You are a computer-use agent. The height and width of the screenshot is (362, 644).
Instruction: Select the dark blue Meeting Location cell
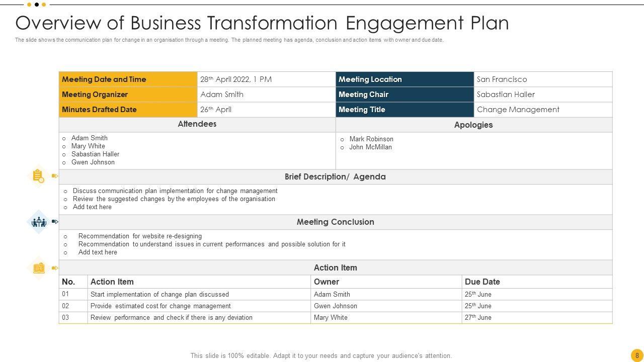(405, 79)
